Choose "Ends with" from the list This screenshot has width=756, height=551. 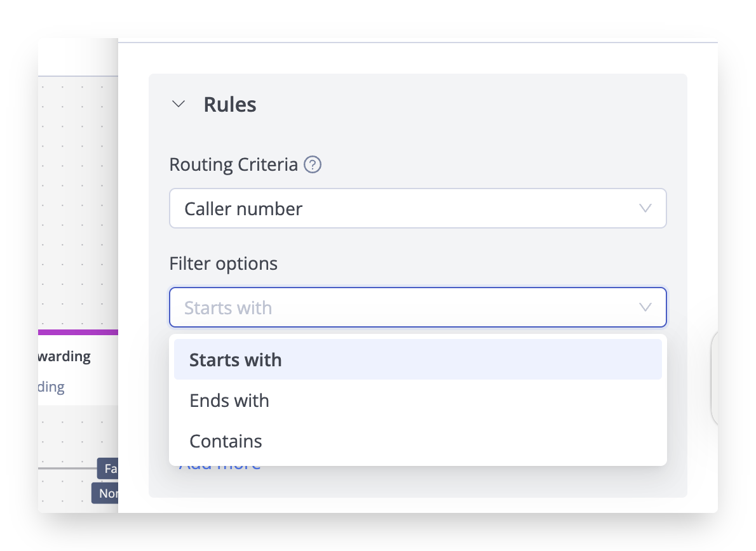[229, 401]
